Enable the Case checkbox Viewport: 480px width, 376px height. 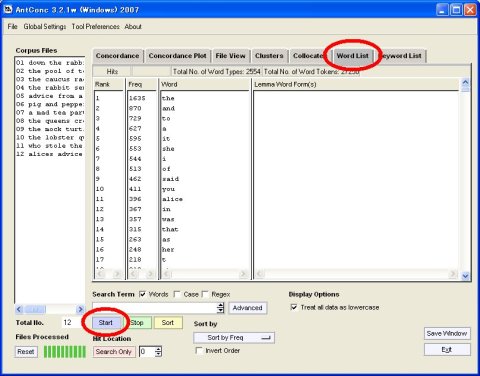pyautogui.click(x=177, y=294)
